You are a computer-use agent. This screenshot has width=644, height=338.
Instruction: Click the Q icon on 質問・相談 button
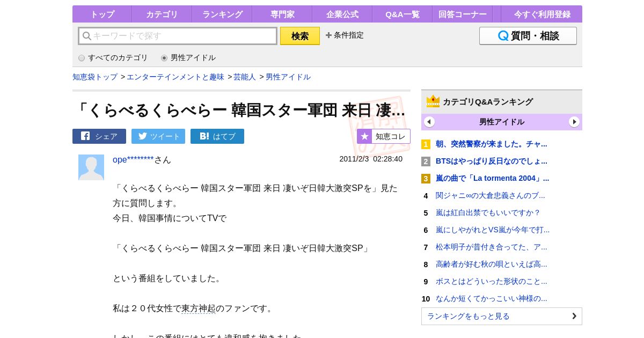(x=503, y=36)
